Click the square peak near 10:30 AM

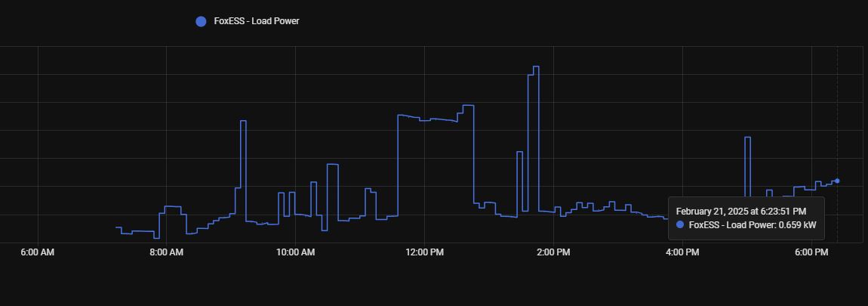tap(332, 165)
